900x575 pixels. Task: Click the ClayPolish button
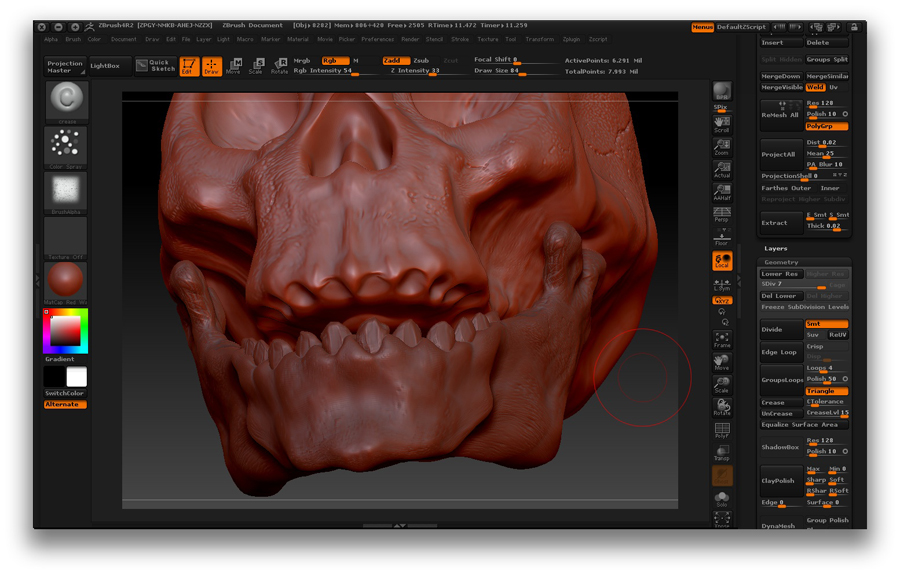click(x=781, y=481)
